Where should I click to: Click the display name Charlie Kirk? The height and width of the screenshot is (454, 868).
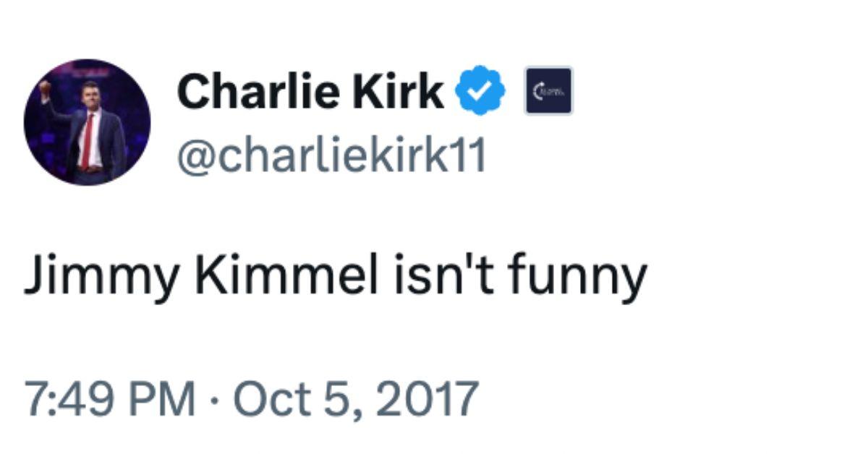(310, 91)
